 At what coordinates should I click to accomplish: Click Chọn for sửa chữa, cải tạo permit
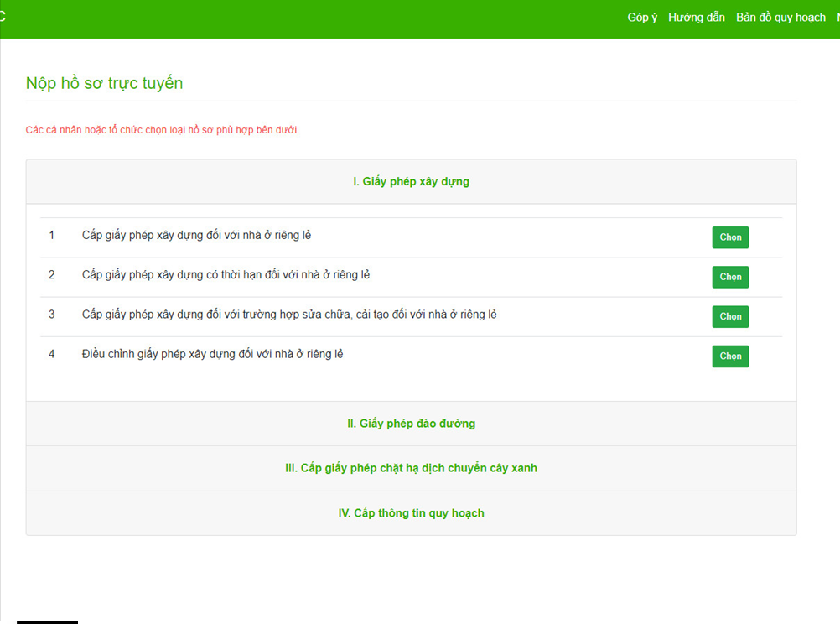click(730, 316)
